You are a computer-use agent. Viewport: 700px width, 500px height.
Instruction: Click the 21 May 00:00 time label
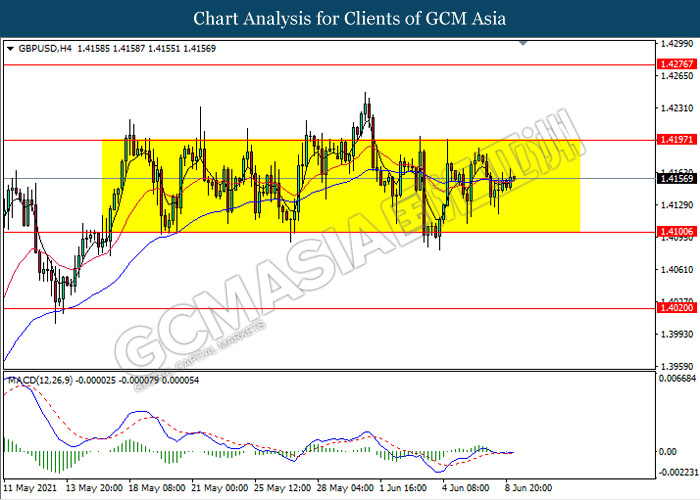coord(220,488)
